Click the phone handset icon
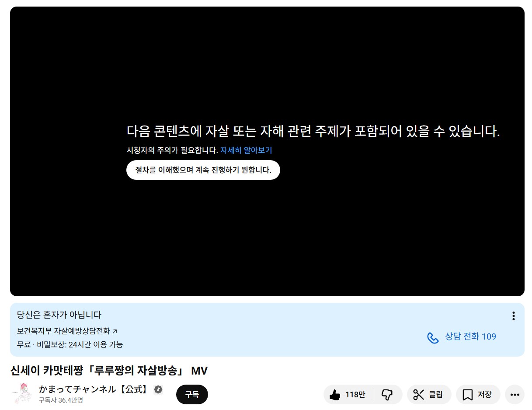The width and height of the screenshot is (532, 410). coord(433,337)
